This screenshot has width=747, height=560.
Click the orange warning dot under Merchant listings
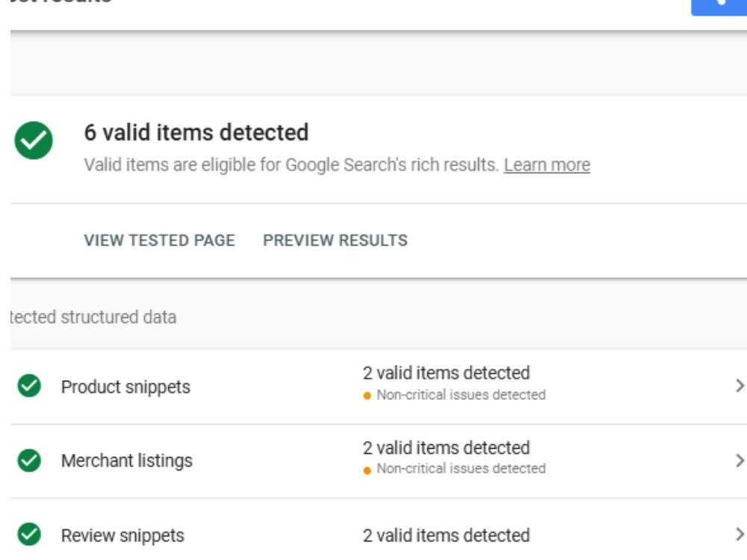[367, 470]
